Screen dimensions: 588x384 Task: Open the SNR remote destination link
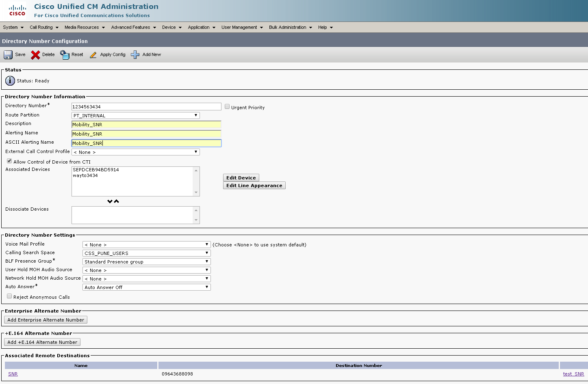coord(13,374)
